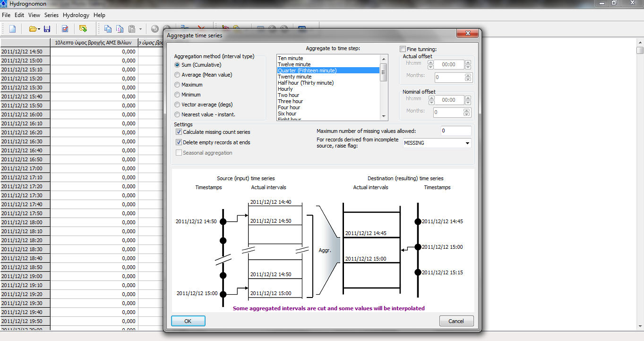Image resolution: width=644 pixels, height=341 pixels.
Task: Click the New document toolbar icon
Action: (x=13, y=29)
